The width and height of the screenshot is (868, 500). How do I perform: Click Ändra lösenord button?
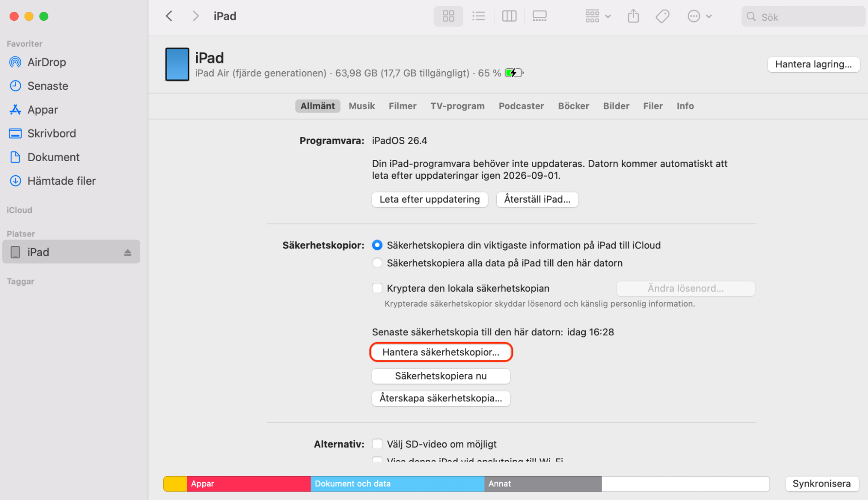[x=685, y=288]
